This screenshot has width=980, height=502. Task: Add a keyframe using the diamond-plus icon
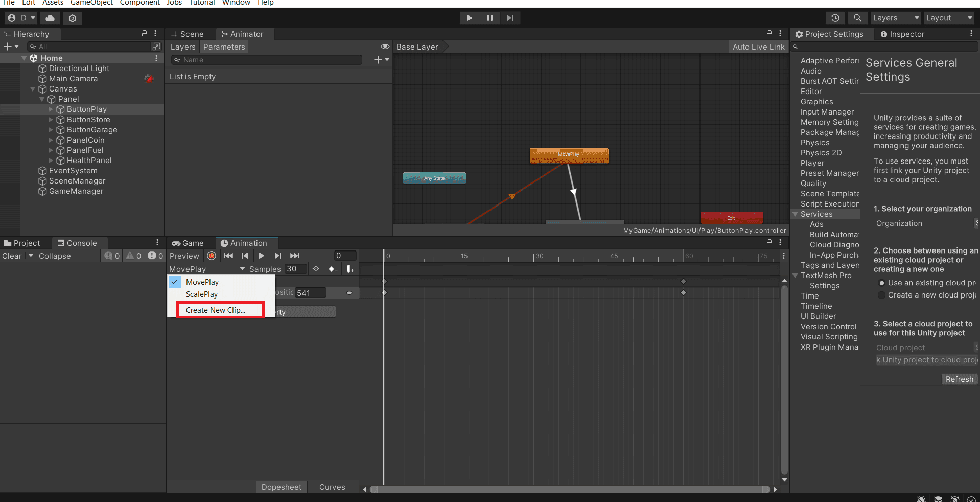tap(333, 269)
